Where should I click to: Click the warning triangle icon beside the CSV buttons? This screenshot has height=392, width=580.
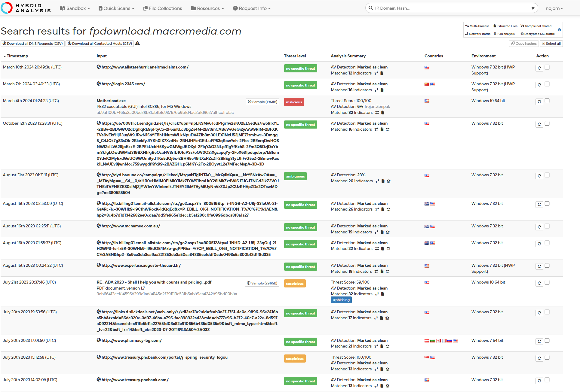137,43
